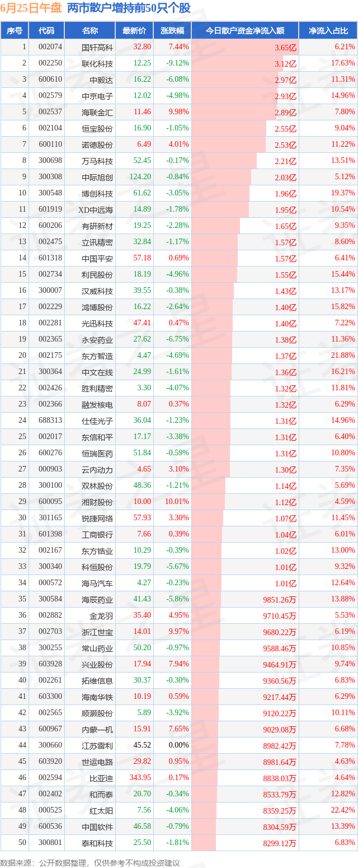Click stock name 立讯精密
The width and height of the screenshot is (358, 868).
click(97, 242)
